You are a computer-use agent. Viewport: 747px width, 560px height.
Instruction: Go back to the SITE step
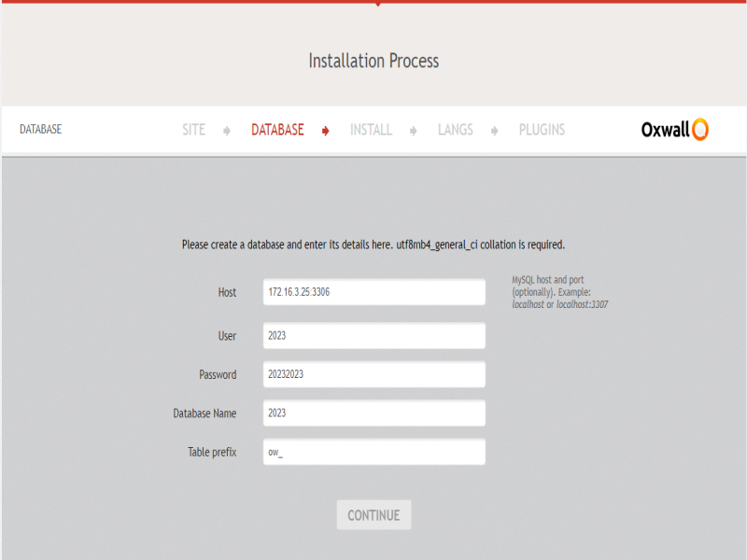coord(193,130)
